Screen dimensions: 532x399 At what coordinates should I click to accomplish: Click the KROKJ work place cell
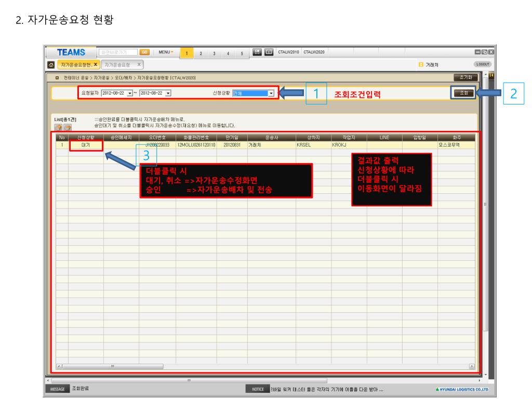tap(349, 145)
